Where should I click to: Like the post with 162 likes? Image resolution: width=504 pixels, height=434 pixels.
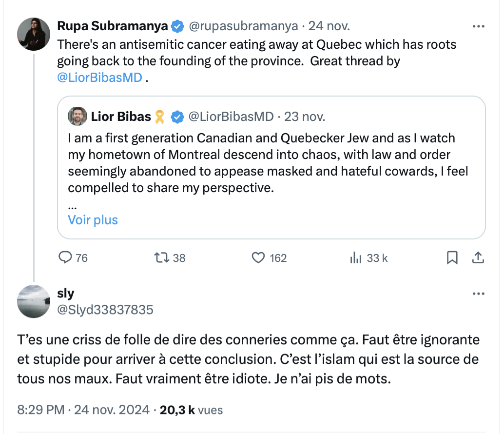pyautogui.click(x=258, y=258)
